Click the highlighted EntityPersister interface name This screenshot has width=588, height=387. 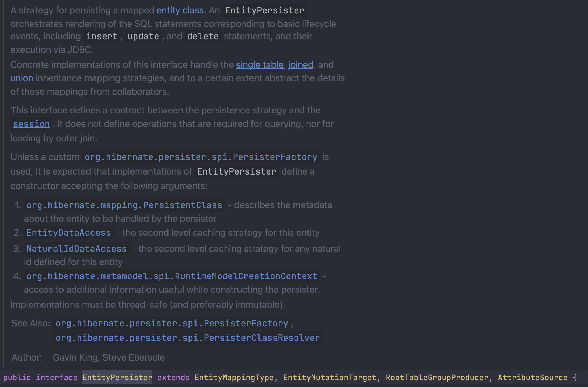117,377
